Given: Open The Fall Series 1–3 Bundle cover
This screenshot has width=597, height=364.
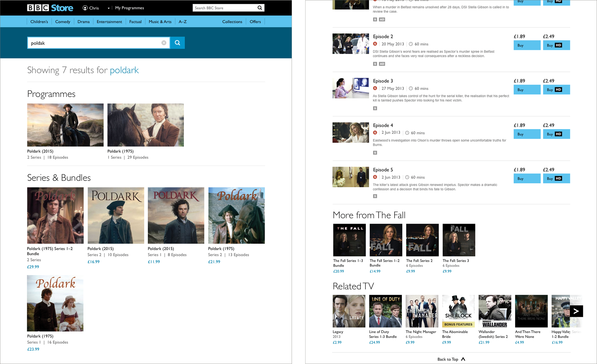Looking at the screenshot, I should point(349,240).
